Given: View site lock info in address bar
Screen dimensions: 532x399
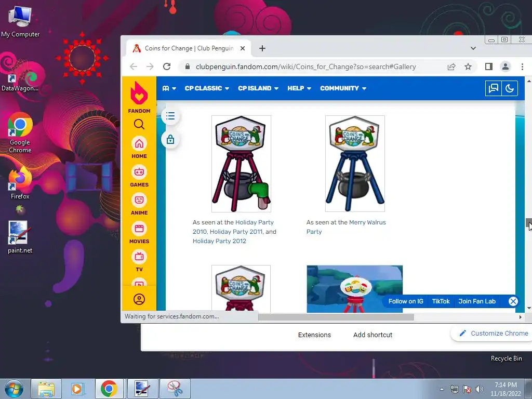Looking at the screenshot, I should [187, 66].
